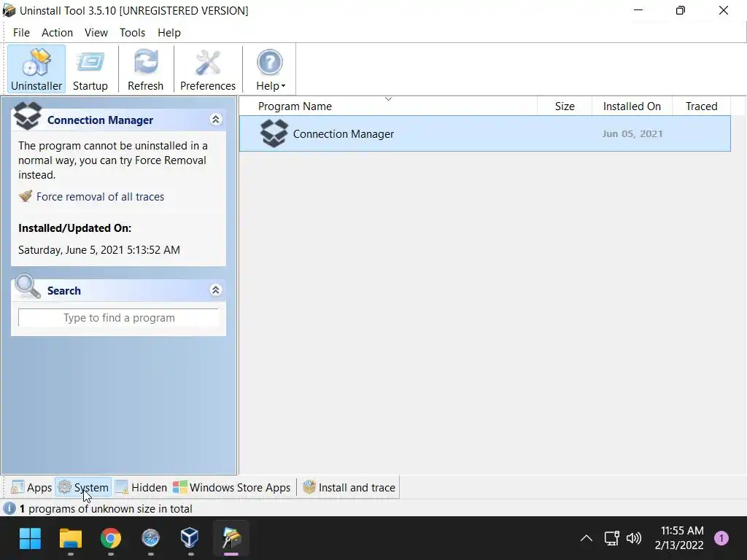
Task: Collapse the Search panel
Action: [215, 290]
